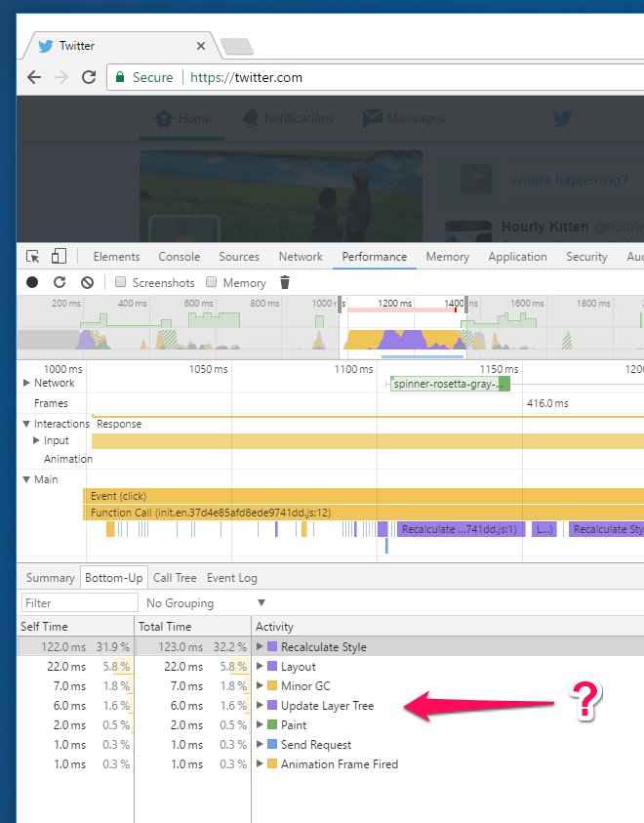
Task: Enable the Memory checkbox
Action: (212, 282)
